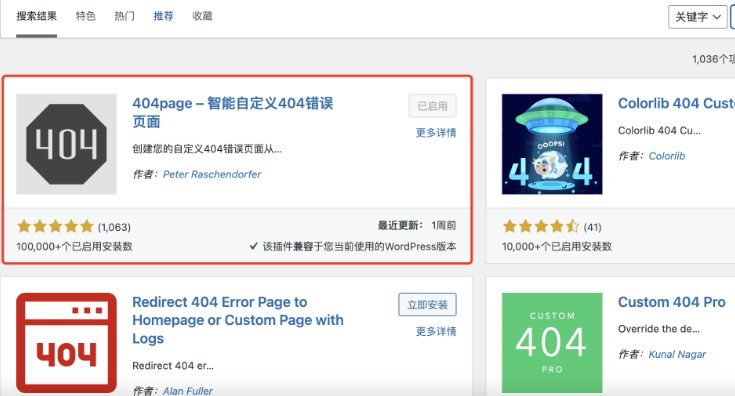Open the Custom 404 Pro title link
This screenshot has height=396, width=735.
[x=672, y=302]
